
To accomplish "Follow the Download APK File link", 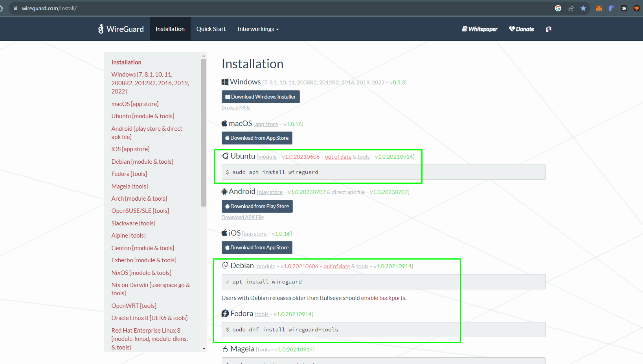I will [x=243, y=218].
